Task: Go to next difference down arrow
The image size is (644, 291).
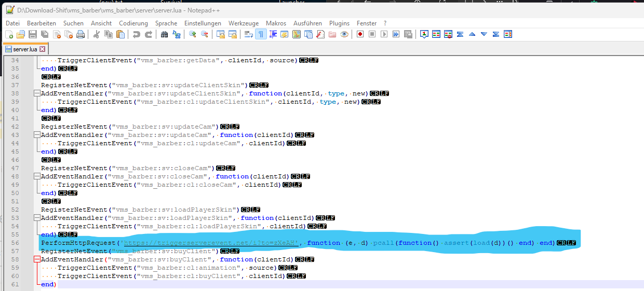Action: point(484,34)
